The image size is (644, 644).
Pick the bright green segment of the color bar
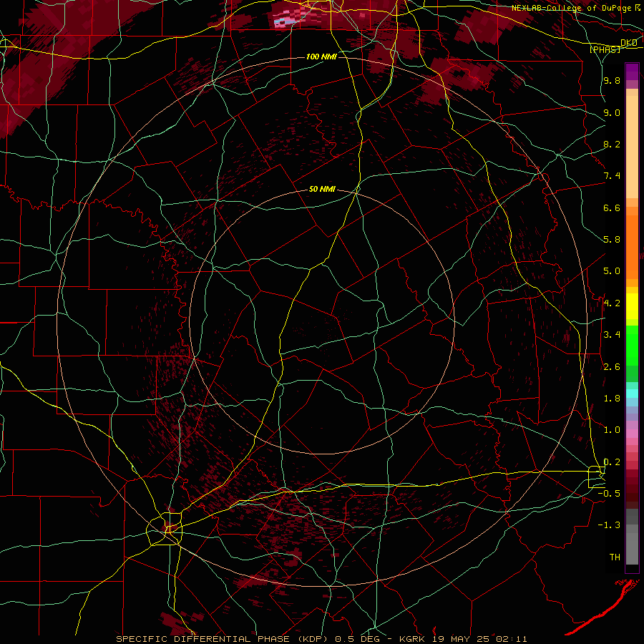632,345
